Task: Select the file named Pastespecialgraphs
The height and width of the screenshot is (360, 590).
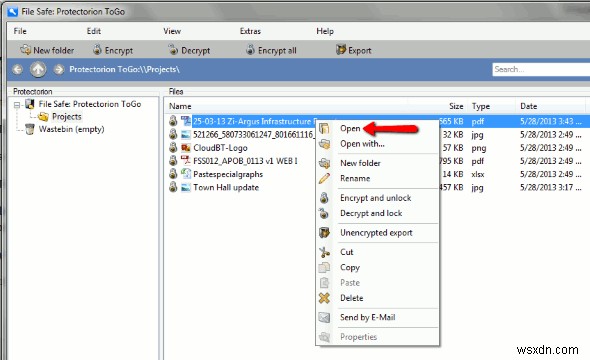Action: tap(228, 174)
